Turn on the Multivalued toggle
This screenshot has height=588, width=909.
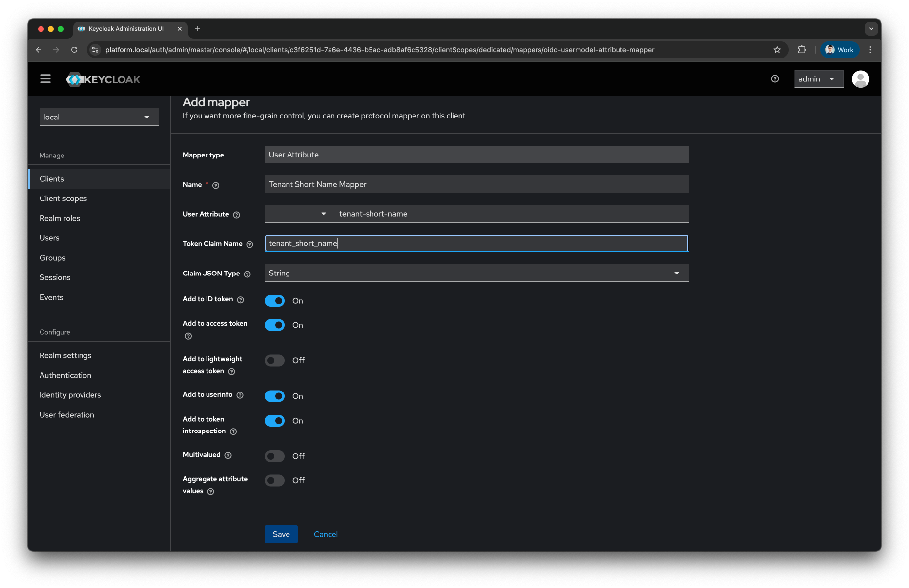click(x=274, y=456)
